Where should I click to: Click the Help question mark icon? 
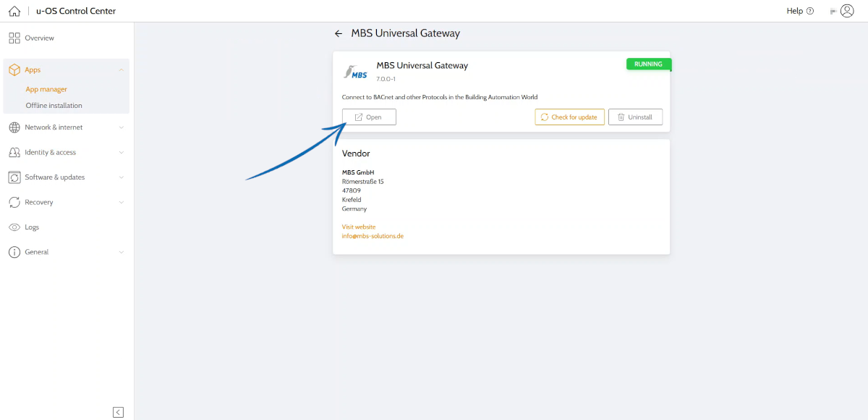pyautogui.click(x=810, y=12)
